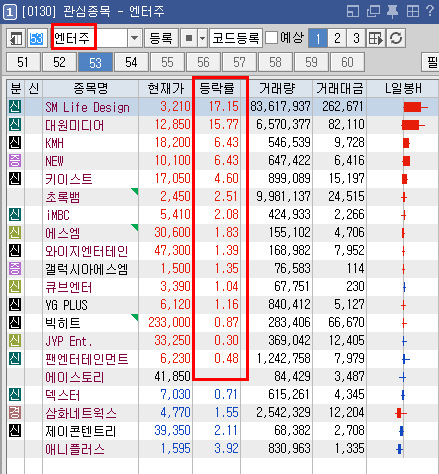
Task: Click the 등록 button
Action: pos(161,38)
